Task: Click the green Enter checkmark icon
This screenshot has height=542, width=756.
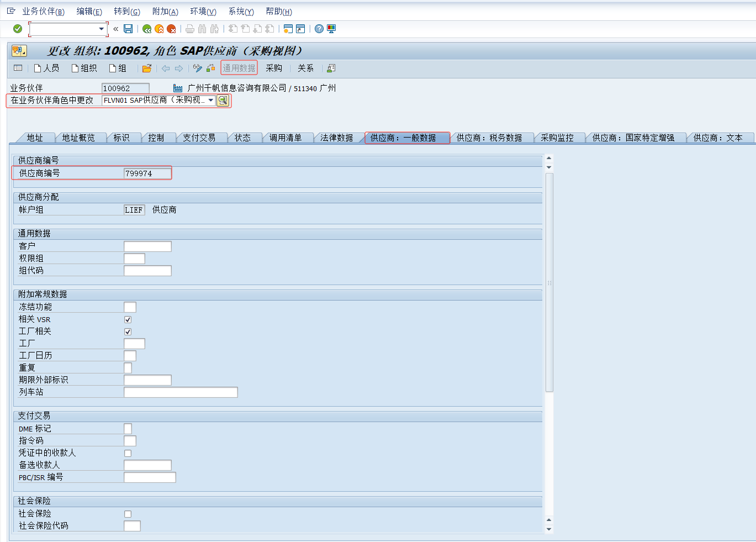Action: point(18,29)
